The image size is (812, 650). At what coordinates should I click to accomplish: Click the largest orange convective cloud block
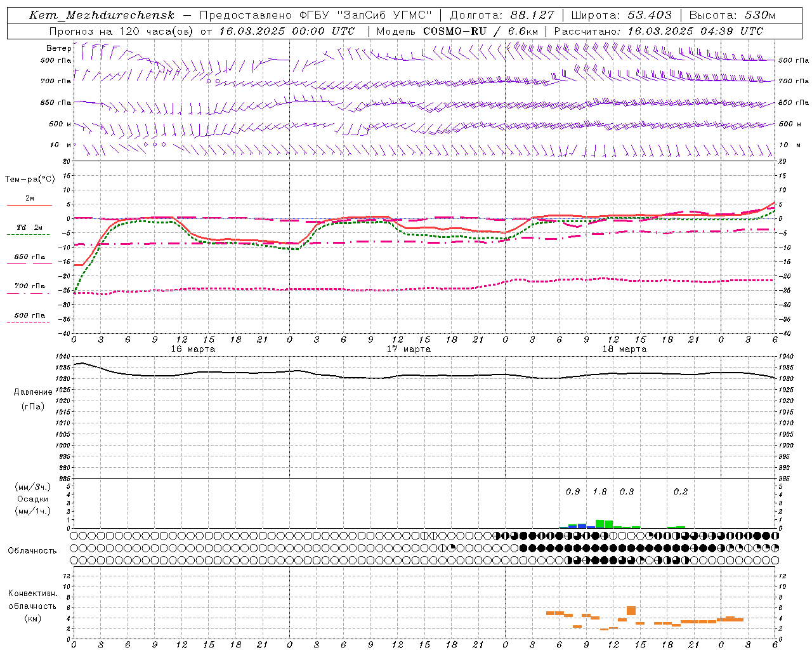point(631,611)
